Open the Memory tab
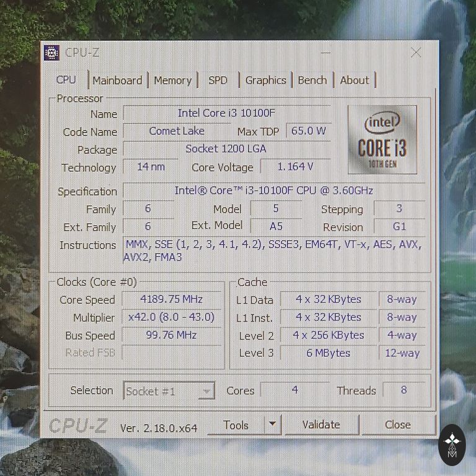The width and height of the screenshot is (476, 476). click(172, 80)
